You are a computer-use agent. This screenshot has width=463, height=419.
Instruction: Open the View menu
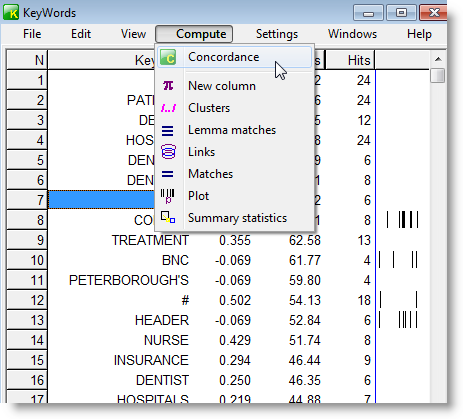click(x=133, y=34)
